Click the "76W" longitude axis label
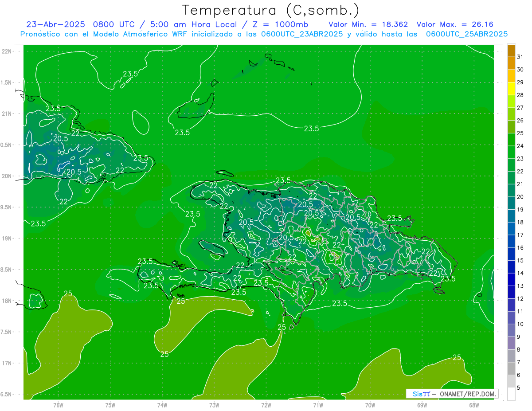This screenshot has height=411, width=532. coord(58,405)
